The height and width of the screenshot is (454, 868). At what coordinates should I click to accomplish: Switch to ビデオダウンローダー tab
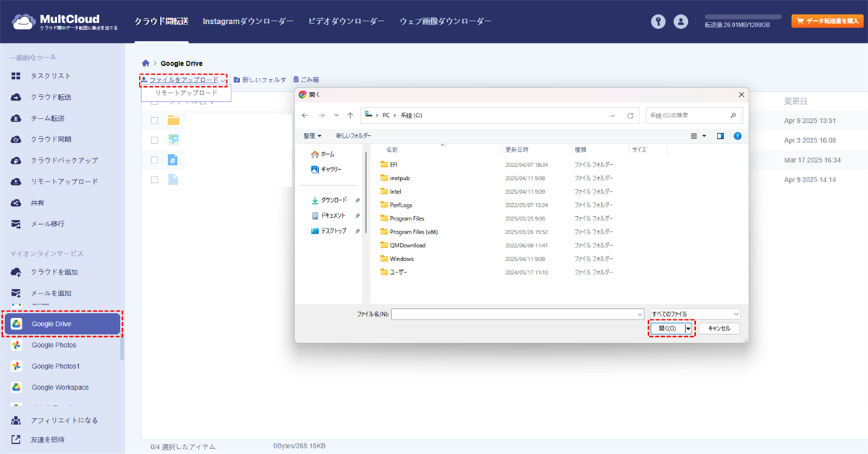(346, 21)
